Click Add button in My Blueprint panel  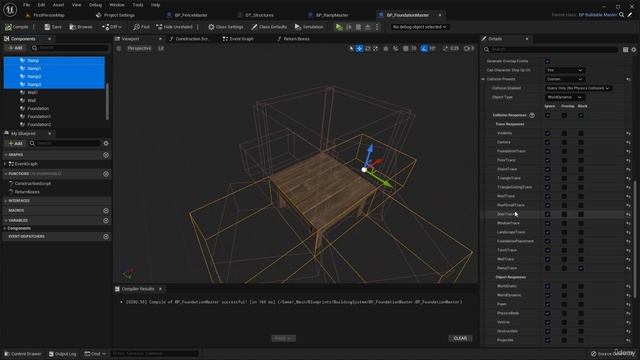(x=16, y=143)
